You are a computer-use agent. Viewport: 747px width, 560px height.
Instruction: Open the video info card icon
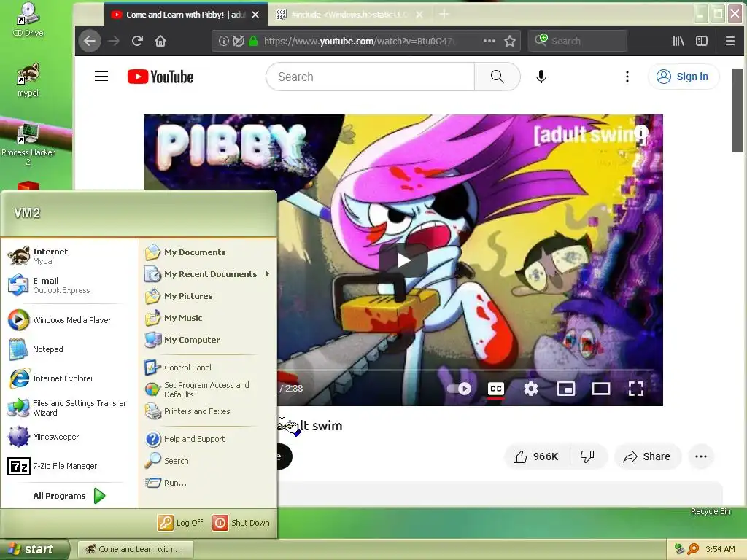641,133
